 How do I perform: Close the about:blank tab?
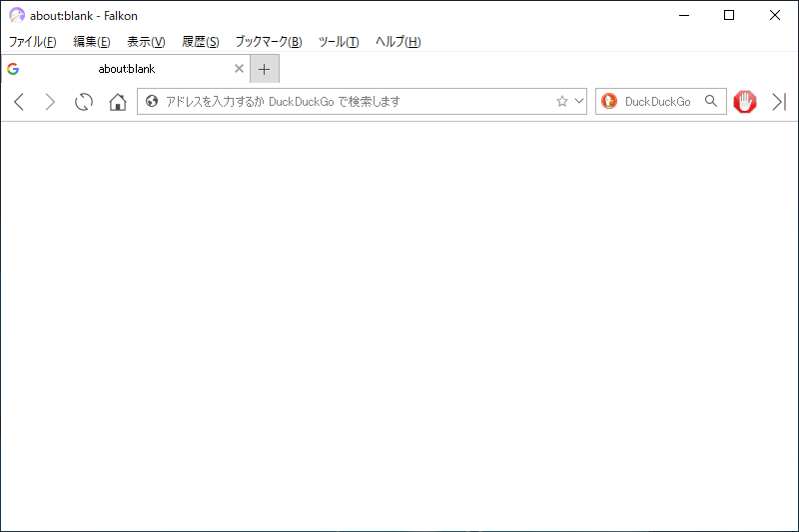pos(239,68)
